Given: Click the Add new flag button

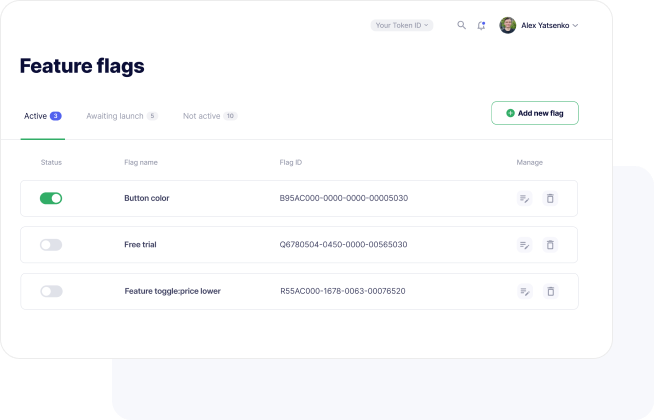Looking at the screenshot, I should tap(535, 113).
